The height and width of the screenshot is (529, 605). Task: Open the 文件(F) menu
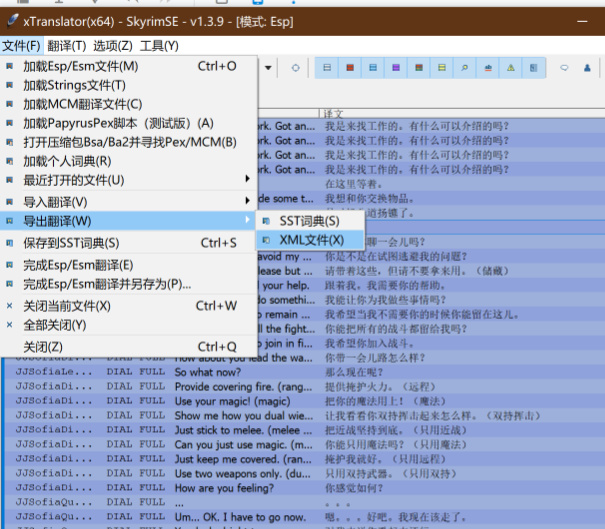pos(21,46)
